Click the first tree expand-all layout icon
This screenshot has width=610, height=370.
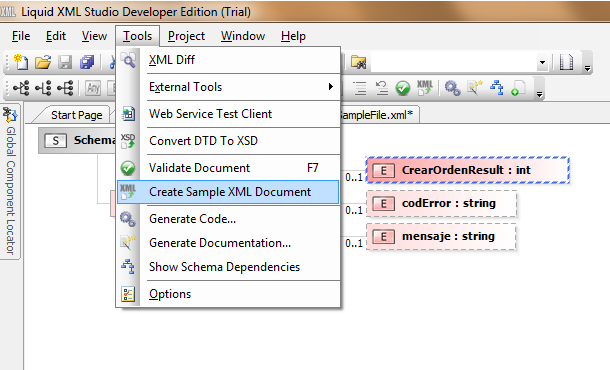pos(21,88)
